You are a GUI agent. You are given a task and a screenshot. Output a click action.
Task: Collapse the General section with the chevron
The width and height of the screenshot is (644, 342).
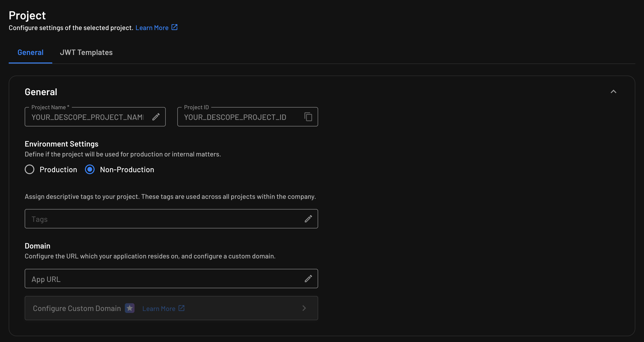pos(614,91)
